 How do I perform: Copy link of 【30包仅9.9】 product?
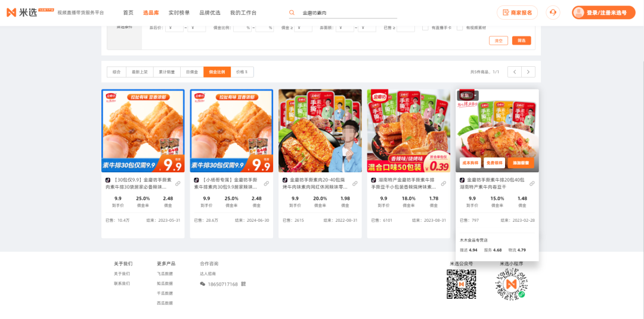point(178,184)
